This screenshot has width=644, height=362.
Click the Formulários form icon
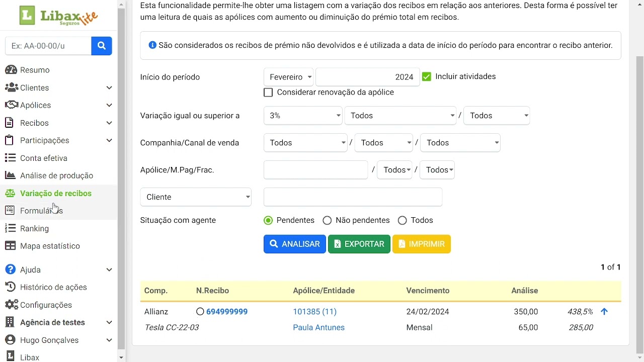(10, 211)
